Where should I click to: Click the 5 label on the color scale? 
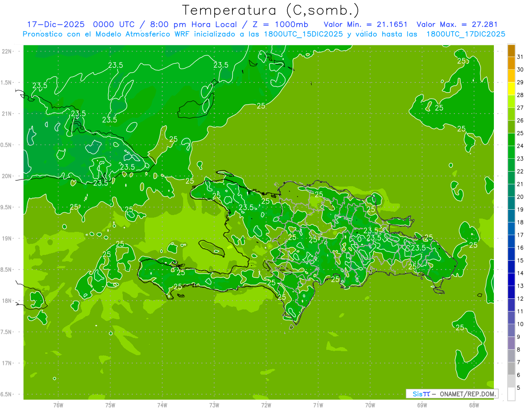tap(519, 388)
